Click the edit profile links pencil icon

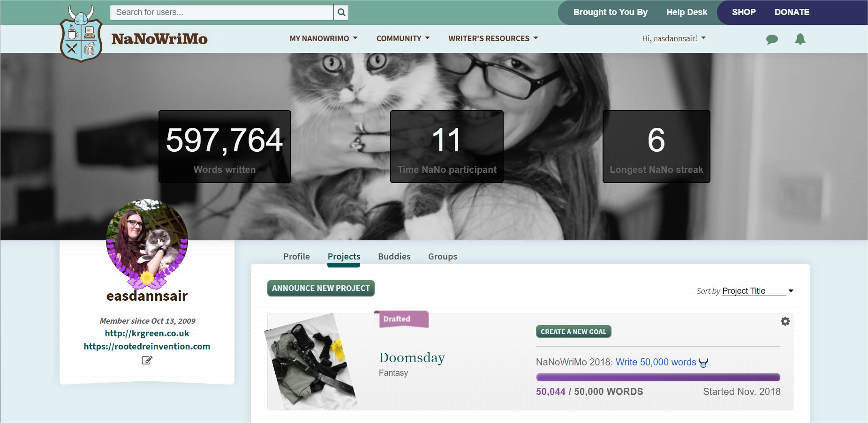point(147,360)
